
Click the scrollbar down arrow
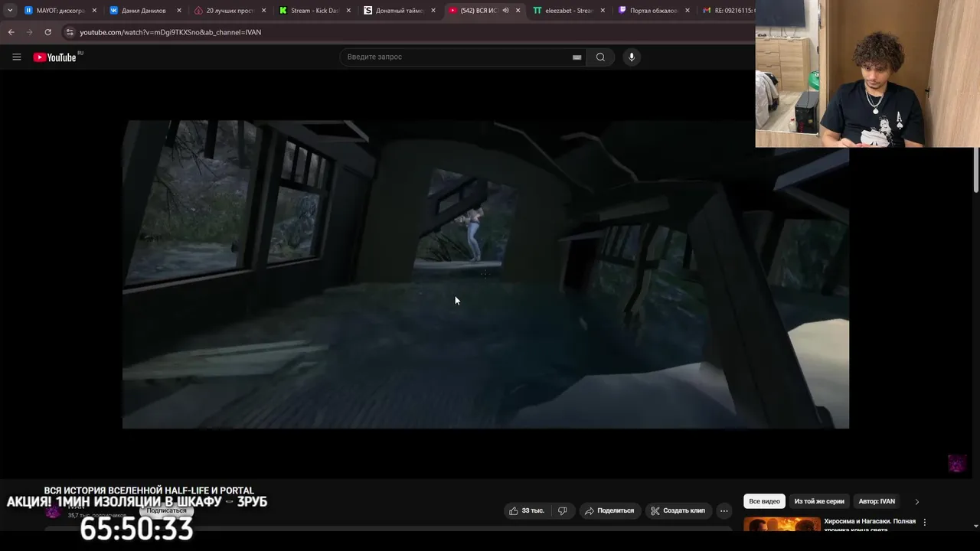pyautogui.click(x=975, y=526)
